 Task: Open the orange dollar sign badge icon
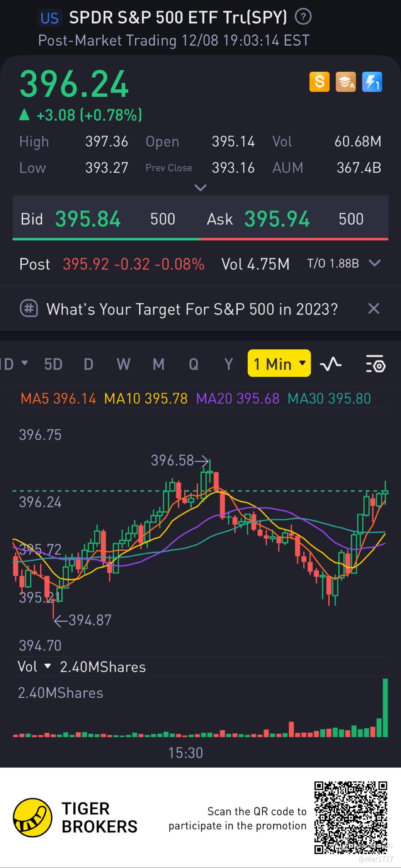319,82
